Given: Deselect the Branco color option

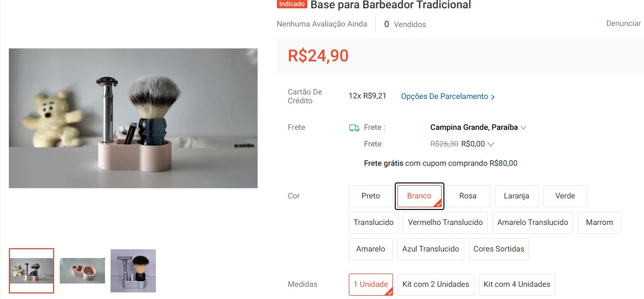Looking at the screenshot, I should coord(420,196).
